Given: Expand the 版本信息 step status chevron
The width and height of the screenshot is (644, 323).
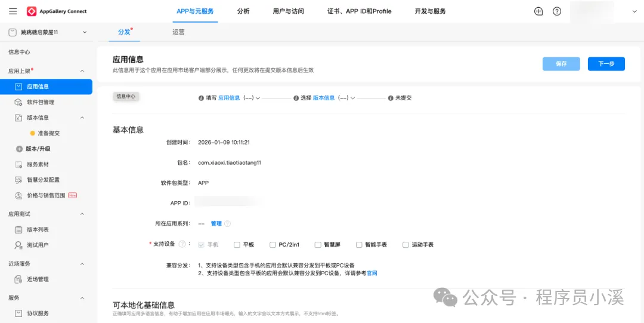Looking at the screenshot, I should (x=353, y=99).
